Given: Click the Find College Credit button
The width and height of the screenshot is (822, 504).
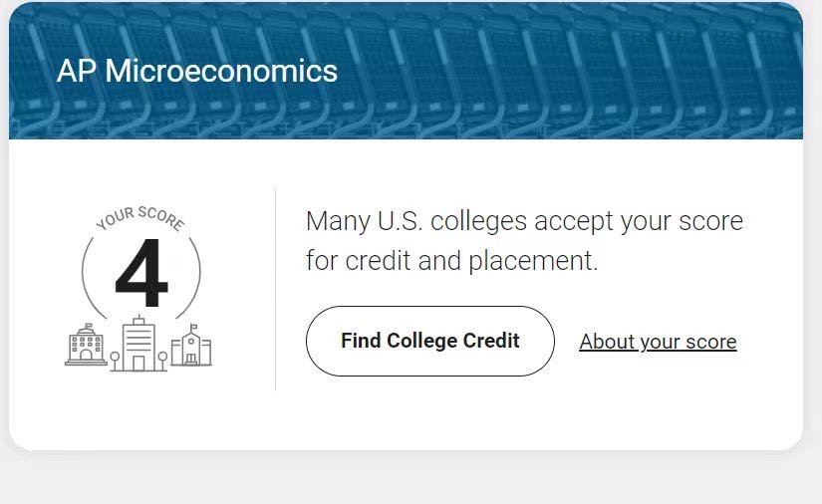Looking at the screenshot, I should tap(429, 341).
